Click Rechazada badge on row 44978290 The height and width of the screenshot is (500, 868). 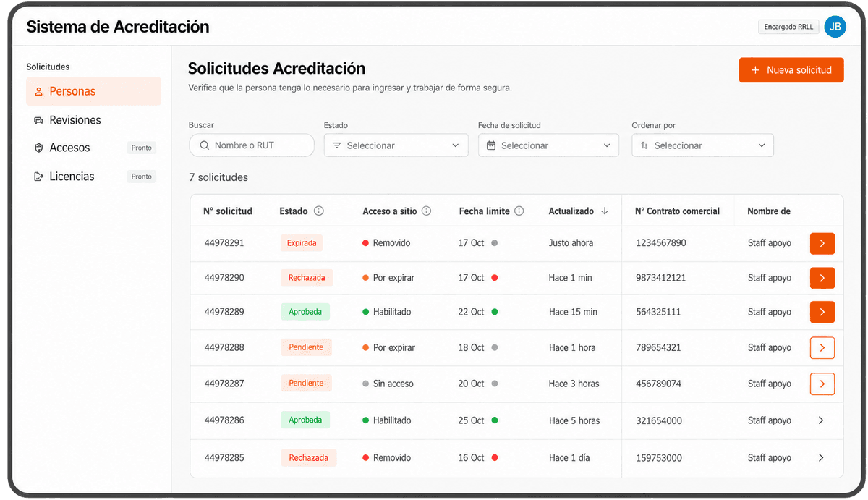(x=307, y=278)
